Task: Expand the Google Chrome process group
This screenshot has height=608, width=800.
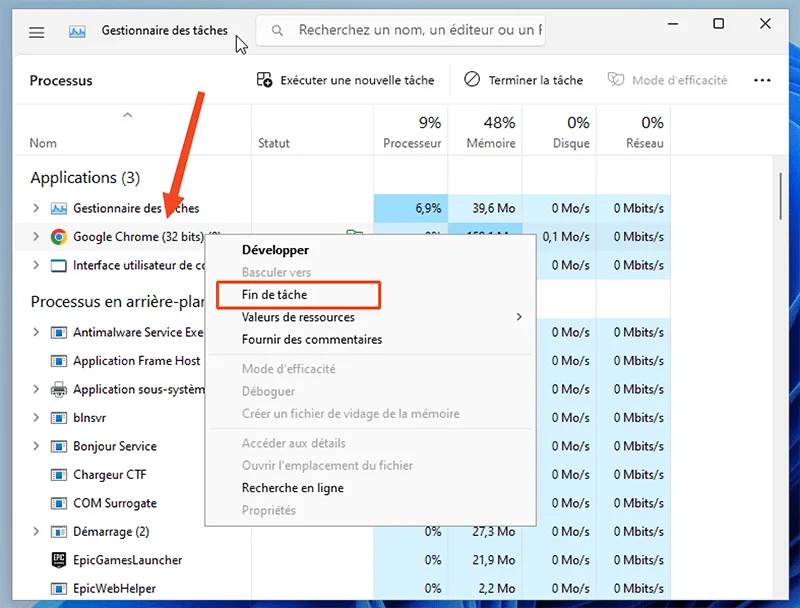Action: [36, 237]
